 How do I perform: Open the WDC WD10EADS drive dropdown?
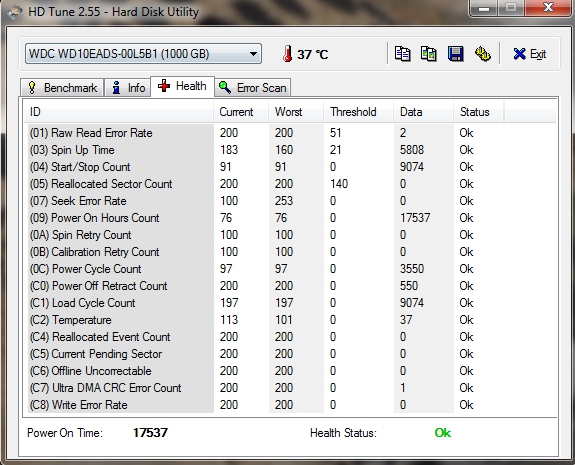(143, 54)
